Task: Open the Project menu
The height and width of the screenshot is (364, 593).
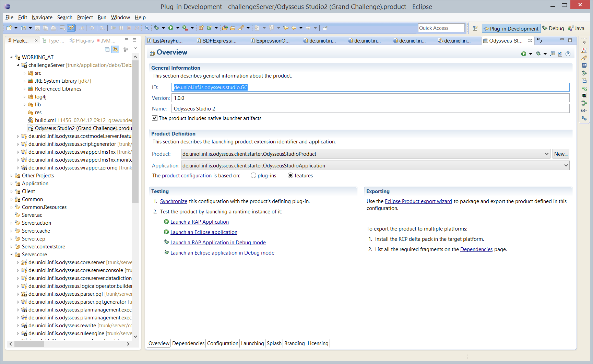Action: pos(85,17)
